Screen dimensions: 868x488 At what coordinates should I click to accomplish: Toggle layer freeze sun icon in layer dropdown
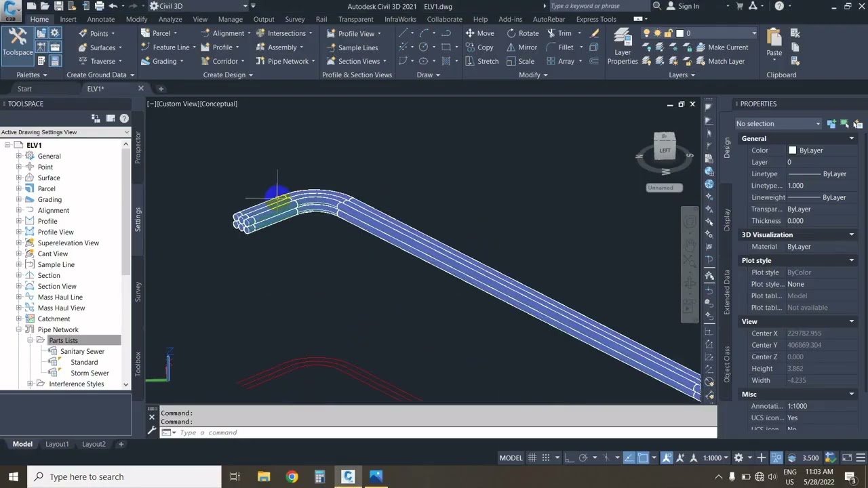[657, 33]
